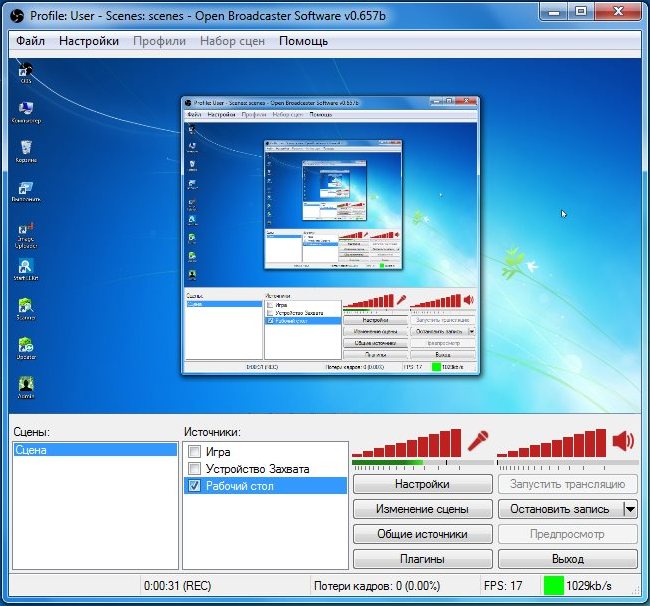Open the Помощь menu
650x606 pixels.
(303, 41)
